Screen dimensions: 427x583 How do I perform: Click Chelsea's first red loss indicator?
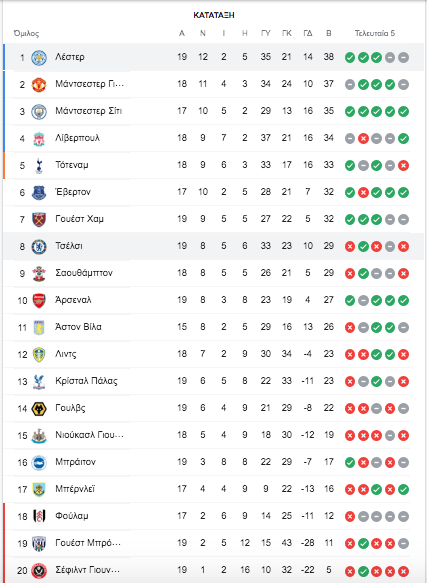point(350,247)
